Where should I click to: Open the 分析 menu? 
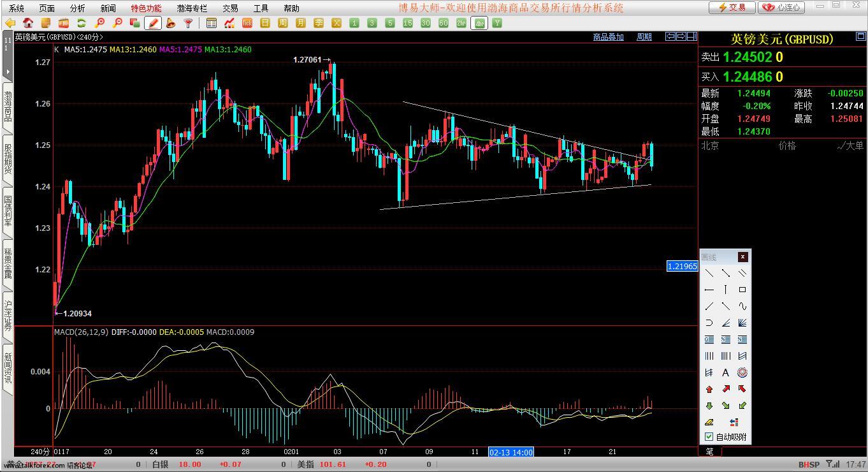pyautogui.click(x=78, y=8)
